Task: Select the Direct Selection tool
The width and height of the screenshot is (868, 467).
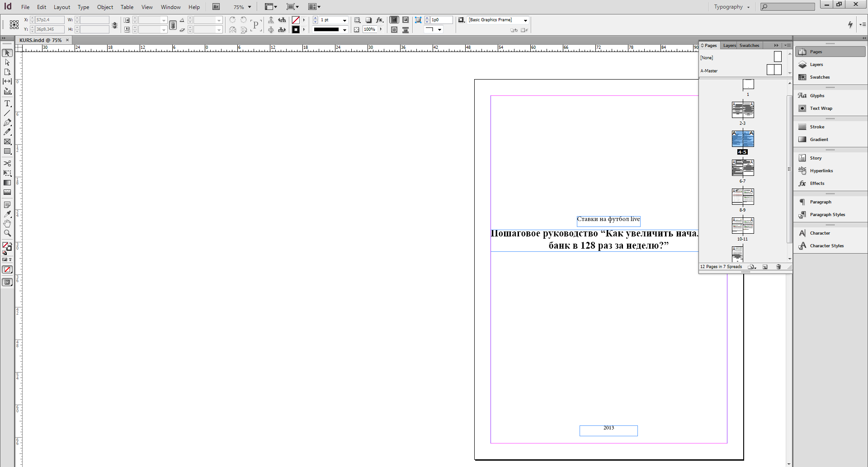Action: pyautogui.click(x=7, y=62)
